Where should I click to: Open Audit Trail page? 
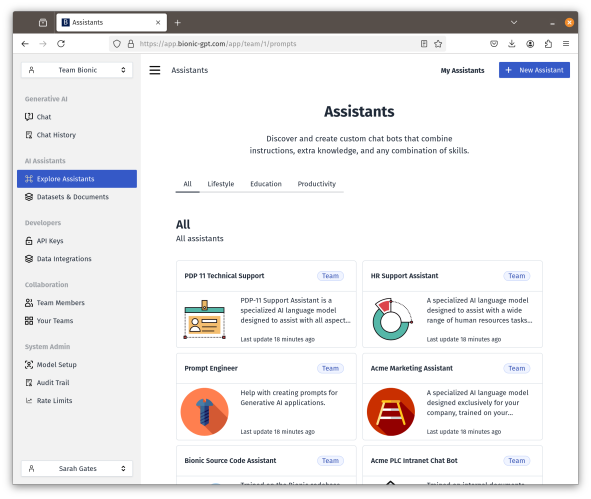pyautogui.click(x=53, y=383)
